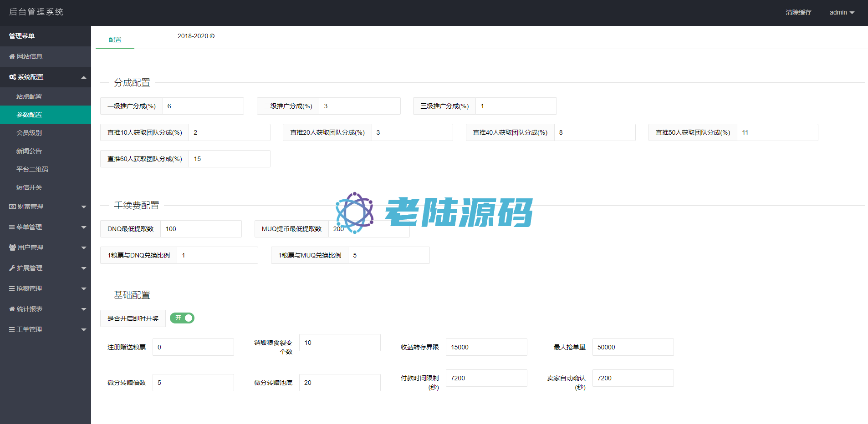
Task: Expand the 财富管理 submenu arrow
Action: click(x=84, y=207)
